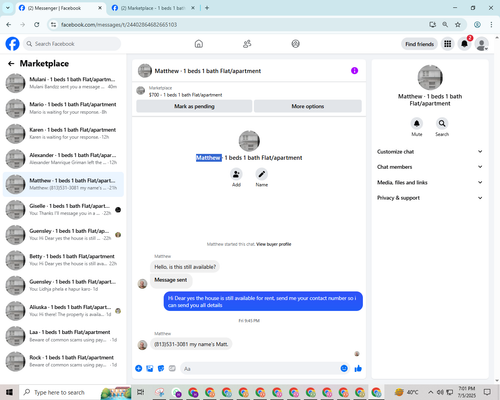The image size is (500, 400).
Task: Open the emoji picker icon
Action: [x=344, y=368]
